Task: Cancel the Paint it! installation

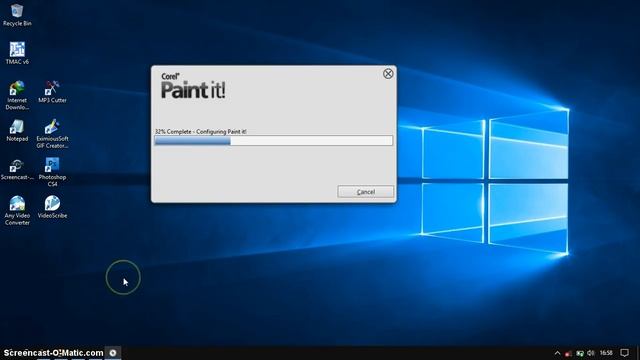Action: (366, 192)
